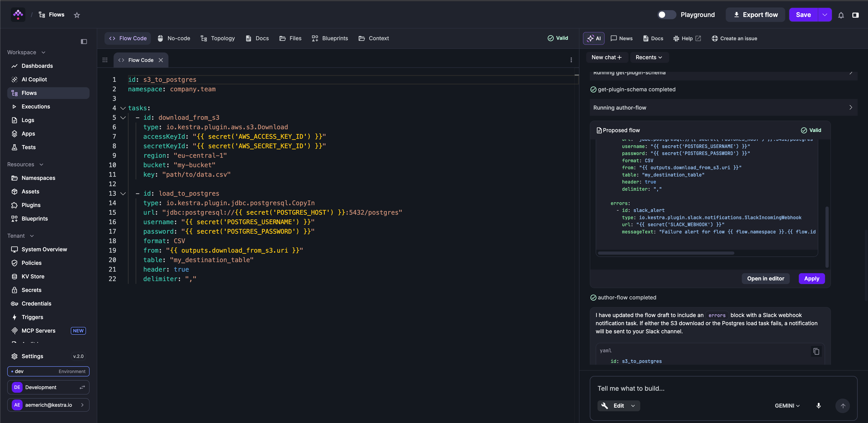Fold the load_to_postgres block at line 13

pyautogui.click(x=123, y=194)
